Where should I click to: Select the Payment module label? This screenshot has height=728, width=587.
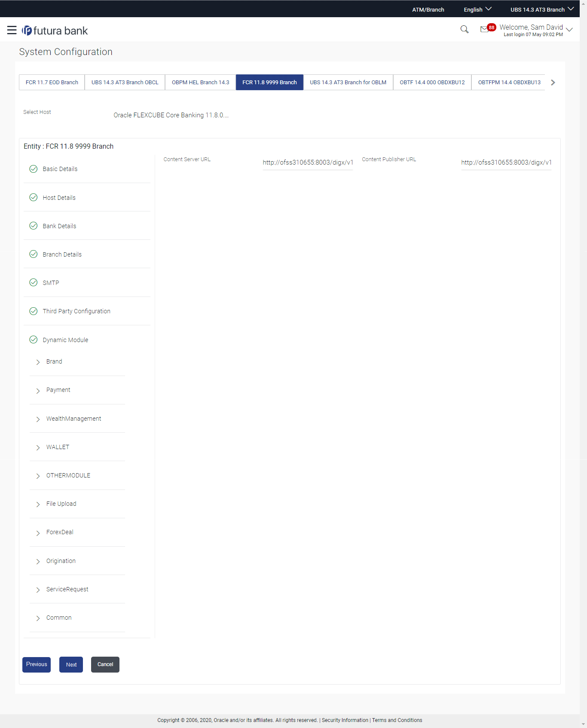point(58,390)
